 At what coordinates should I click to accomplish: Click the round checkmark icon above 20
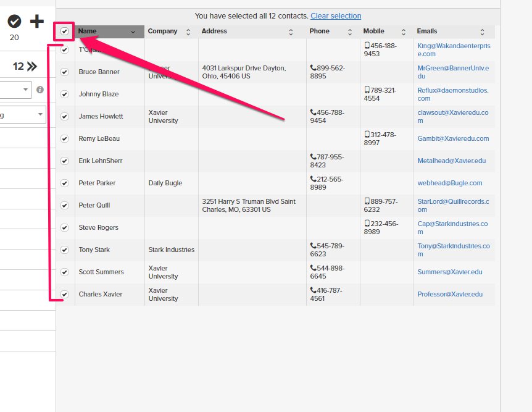click(14, 22)
